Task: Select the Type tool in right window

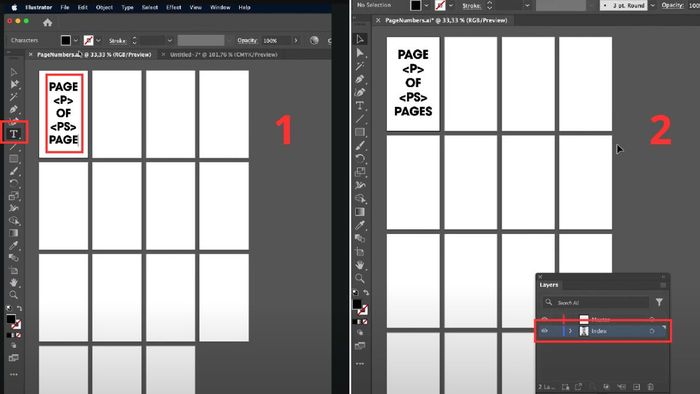Action: (x=360, y=106)
